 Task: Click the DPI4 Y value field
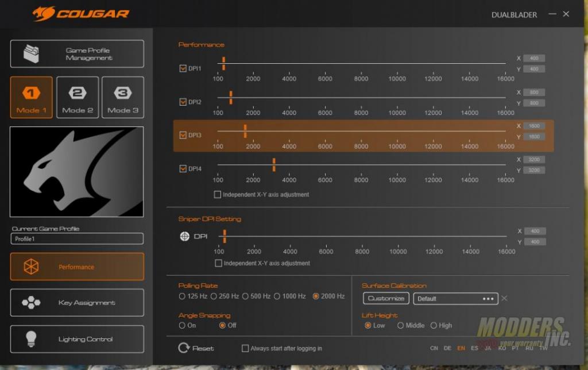coord(534,171)
